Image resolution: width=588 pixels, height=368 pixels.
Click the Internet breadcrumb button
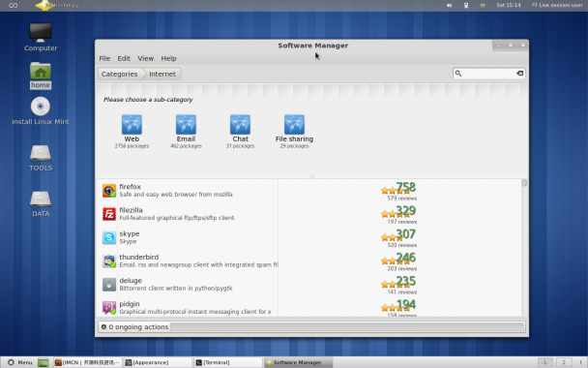(x=162, y=74)
